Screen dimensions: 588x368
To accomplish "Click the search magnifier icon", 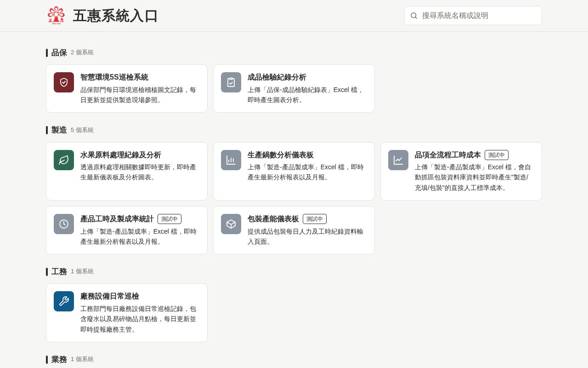I will click(x=414, y=16).
